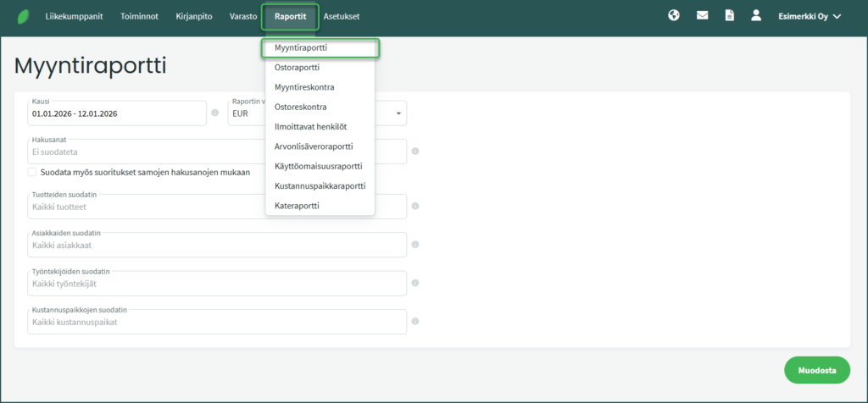Image resolution: width=868 pixels, height=403 pixels.
Task: Enable Suodata myös suoritukset checkbox
Action: [32, 172]
